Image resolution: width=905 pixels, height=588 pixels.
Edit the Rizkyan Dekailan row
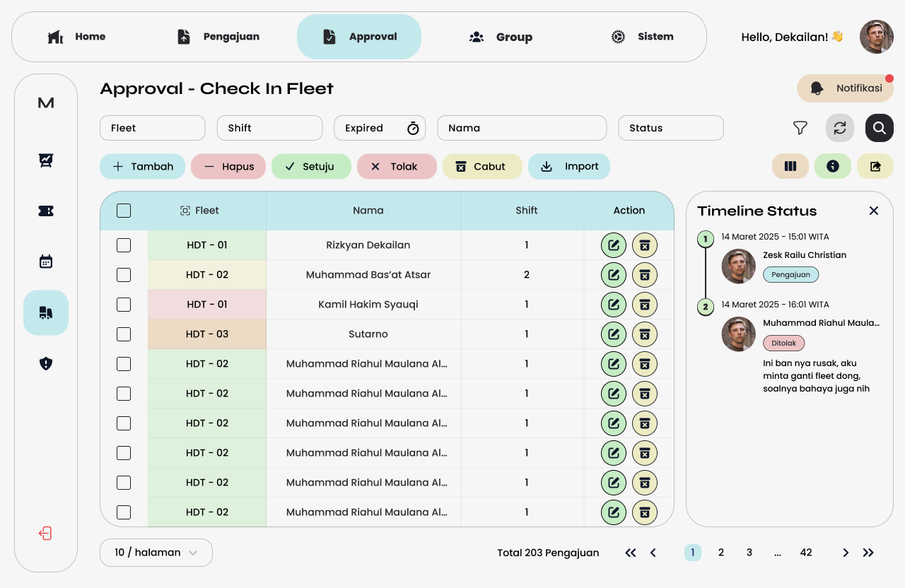(x=613, y=245)
